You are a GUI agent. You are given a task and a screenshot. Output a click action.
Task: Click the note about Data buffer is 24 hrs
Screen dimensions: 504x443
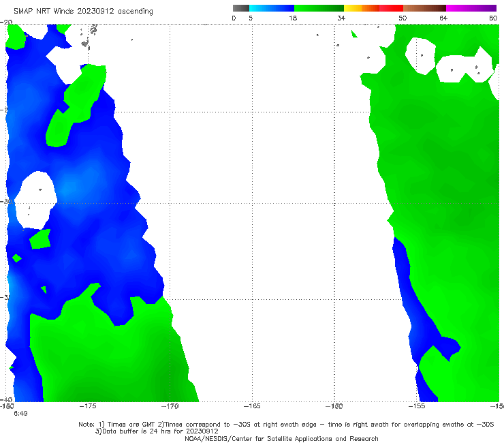[x=157, y=431]
